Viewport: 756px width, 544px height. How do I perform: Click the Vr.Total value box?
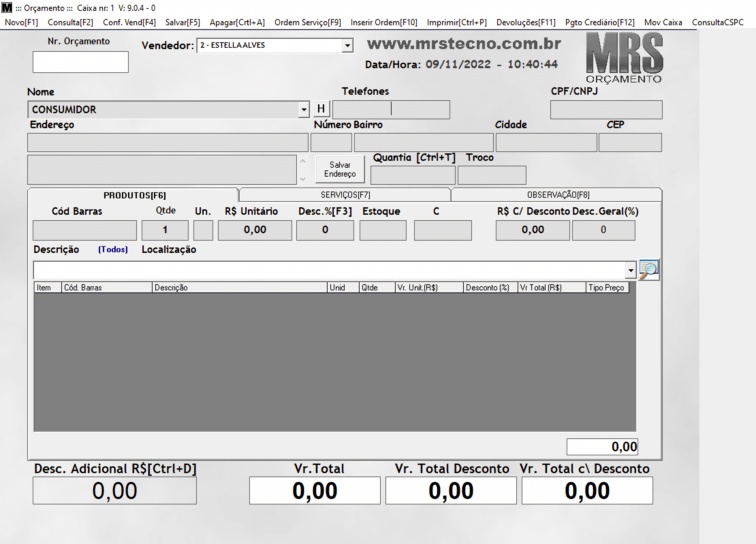(315, 490)
